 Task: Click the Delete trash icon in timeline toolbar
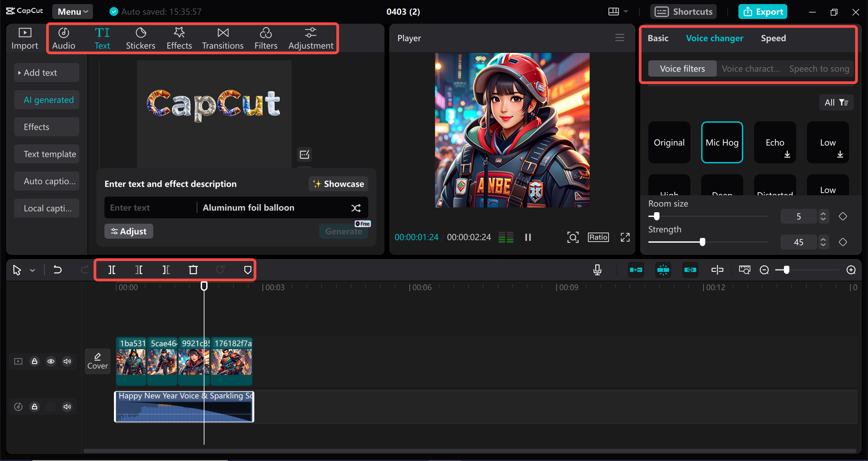point(193,270)
